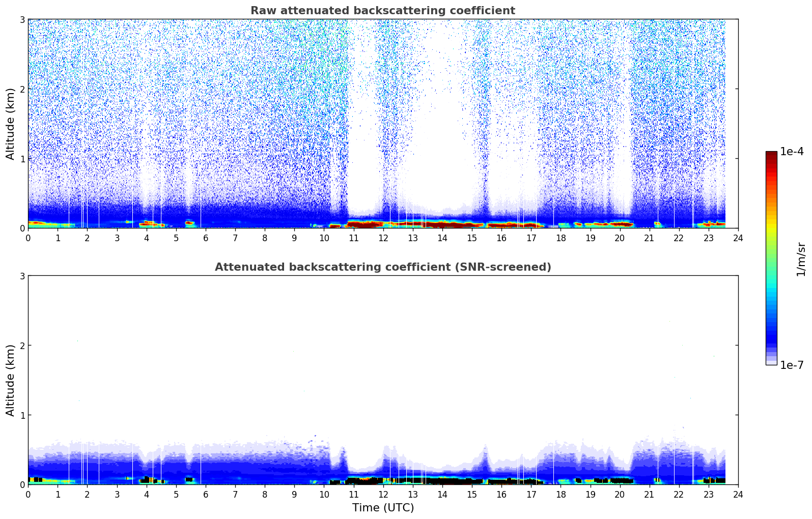This screenshot has width=812, height=519.
Task: Click hour 18 tick on top plot
Action: (561, 238)
